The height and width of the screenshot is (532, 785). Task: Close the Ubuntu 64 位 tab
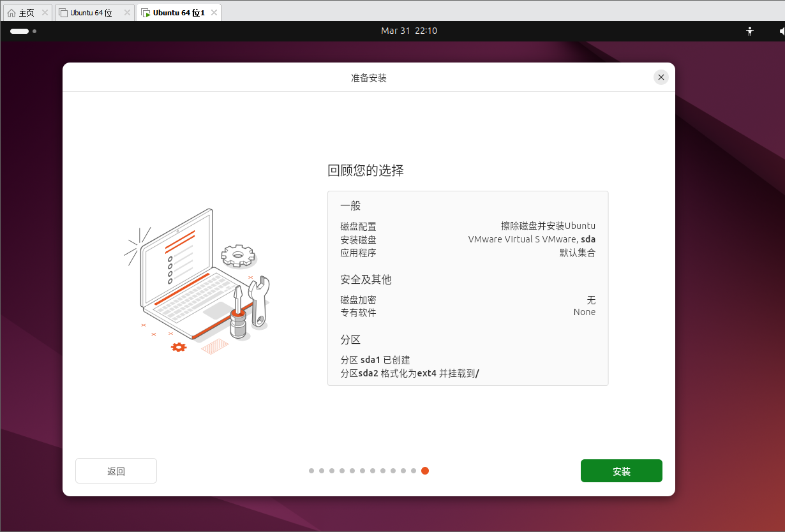coord(127,13)
